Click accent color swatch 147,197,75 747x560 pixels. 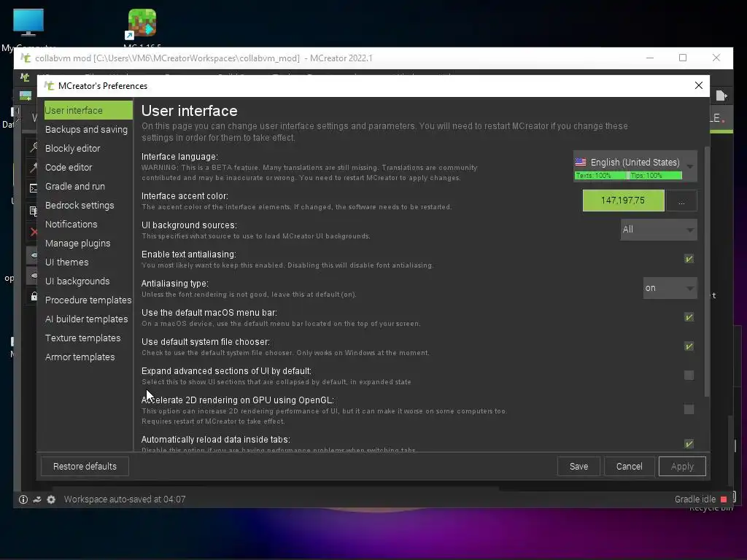point(623,201)
